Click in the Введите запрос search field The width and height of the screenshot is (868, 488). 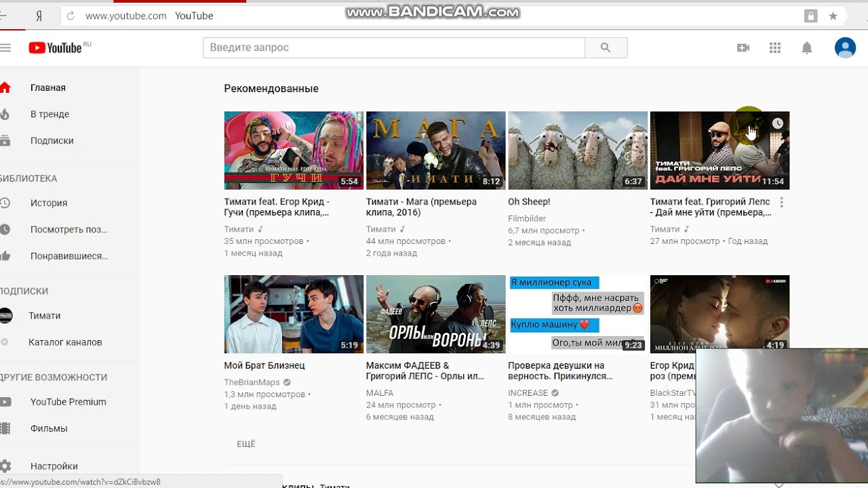(394, 47)
